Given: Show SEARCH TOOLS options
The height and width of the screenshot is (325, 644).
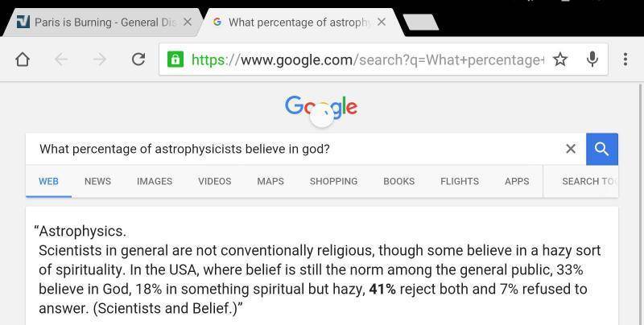Looking at the screenshot, I should tap(589, 181).
